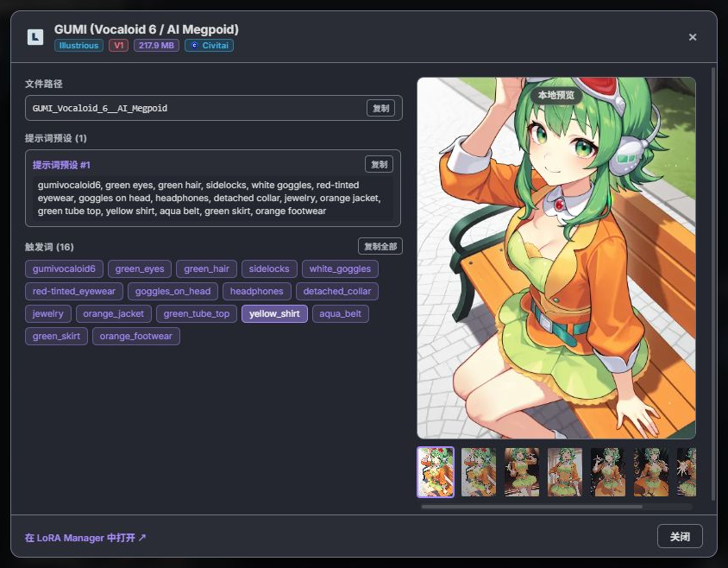This screenshot has width=728, height=568.
Task: Click the GUMI_Vocaloid_6__AI_Megpoid file path field
Action: coord(214,108)
